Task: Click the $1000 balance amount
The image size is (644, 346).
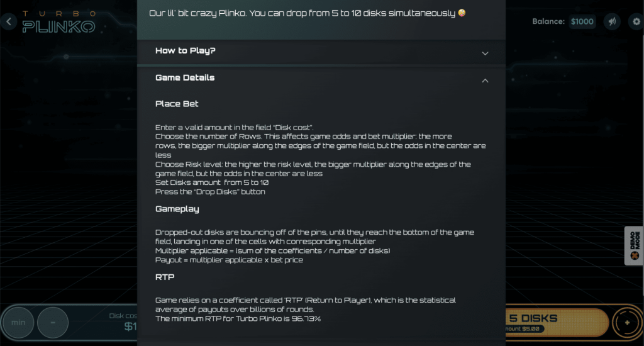Action: click(x=582, y=22)
